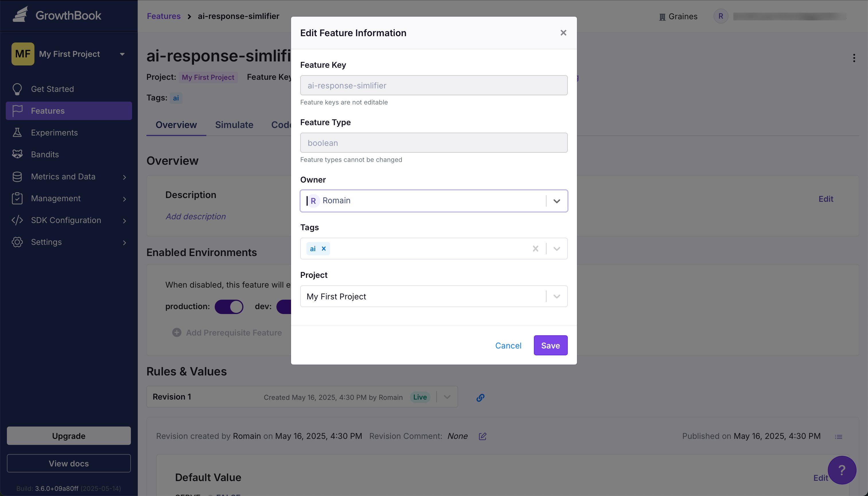The height and width of the screenshot is (496, 868).
Task: Click the Upgrade button
Action: [x=69, y=436]
